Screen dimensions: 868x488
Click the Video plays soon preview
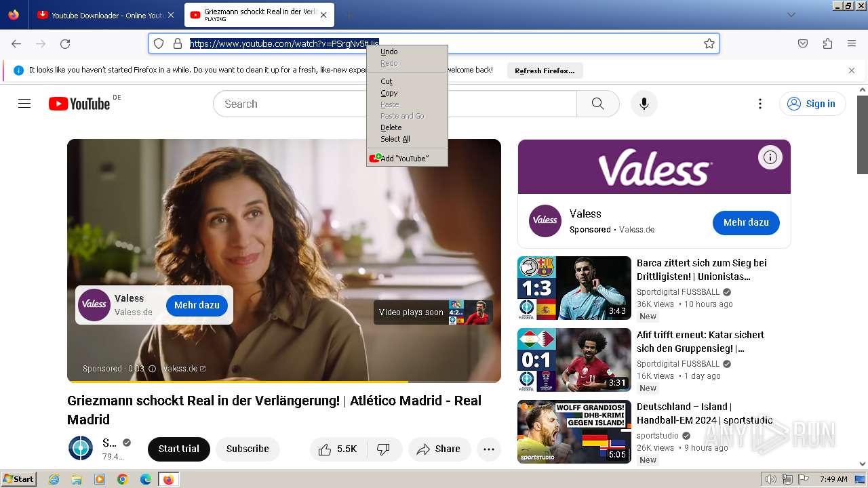pyautogui.click(x=433, y=312)
